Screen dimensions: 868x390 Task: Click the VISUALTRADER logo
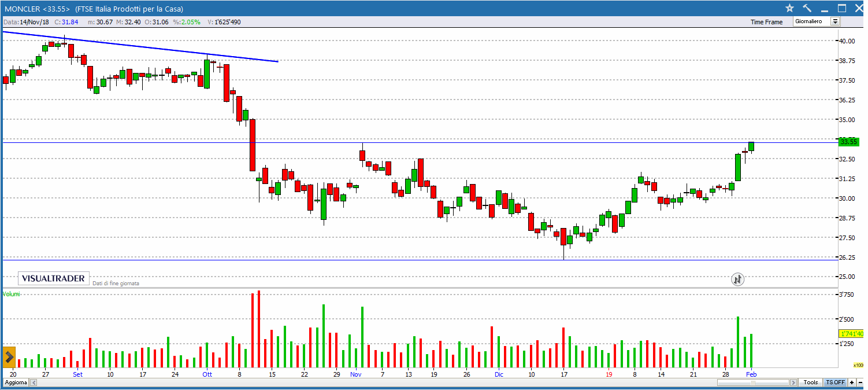coord(53,278)
